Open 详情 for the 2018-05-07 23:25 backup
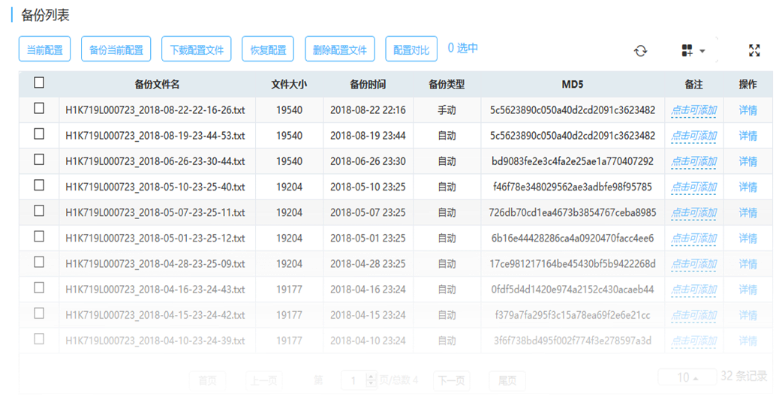 tap(748, 213)
